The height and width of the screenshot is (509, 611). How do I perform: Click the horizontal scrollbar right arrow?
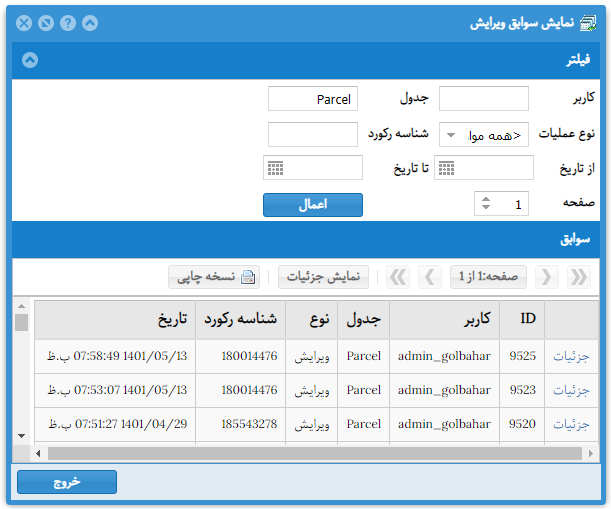point(591,453)
